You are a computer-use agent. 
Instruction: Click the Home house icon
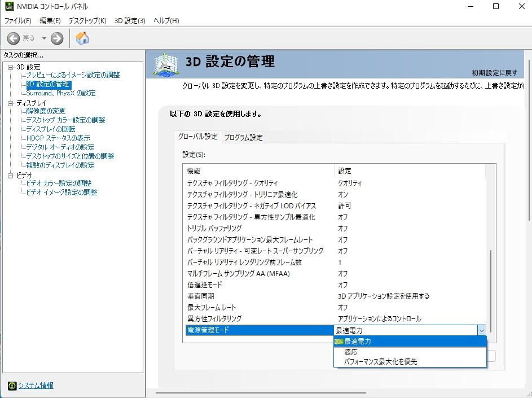point(82,38)
